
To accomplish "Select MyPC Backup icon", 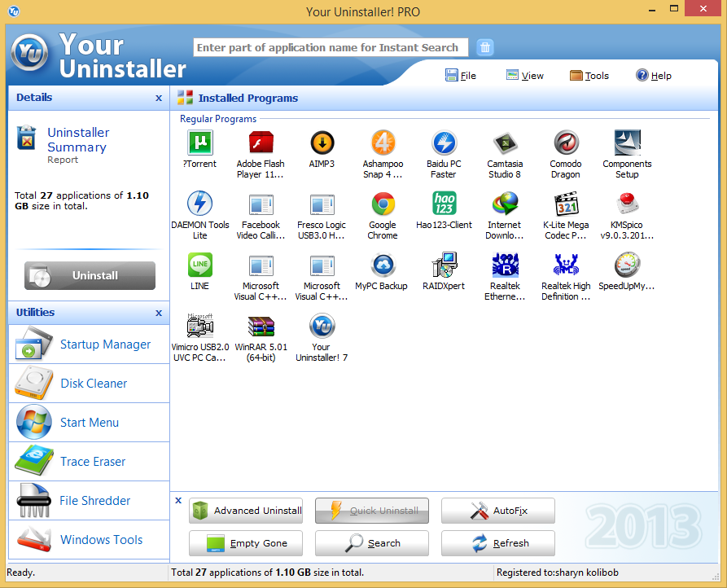I will (383, 265).
